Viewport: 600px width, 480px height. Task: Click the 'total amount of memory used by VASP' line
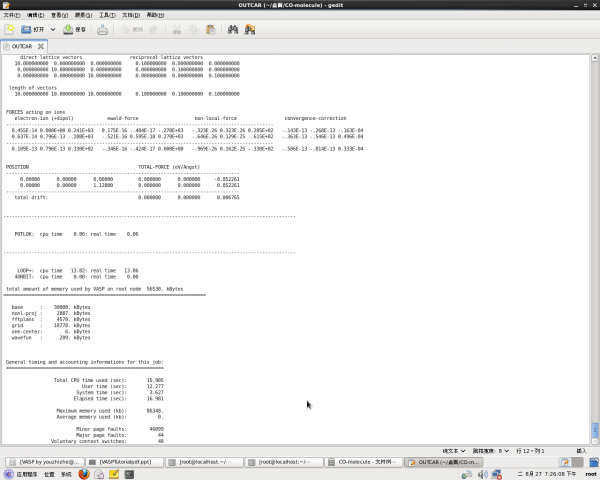pos(95,289)
